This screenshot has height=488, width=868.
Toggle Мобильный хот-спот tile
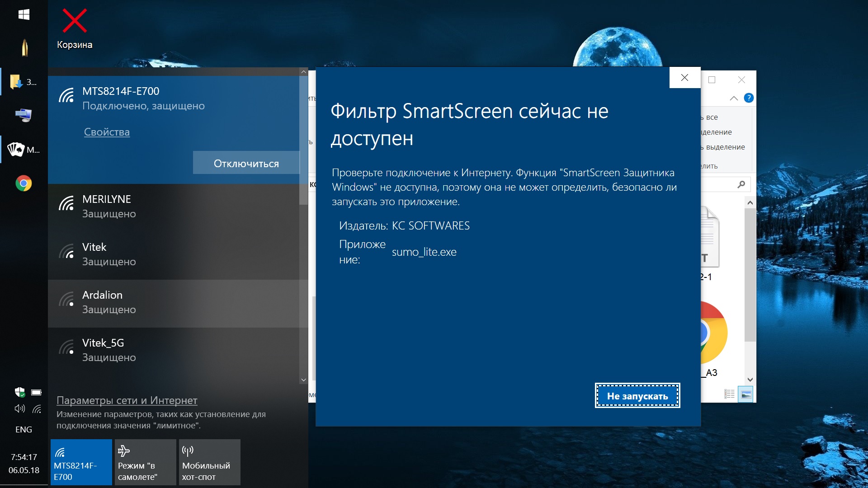click(210, 462)
